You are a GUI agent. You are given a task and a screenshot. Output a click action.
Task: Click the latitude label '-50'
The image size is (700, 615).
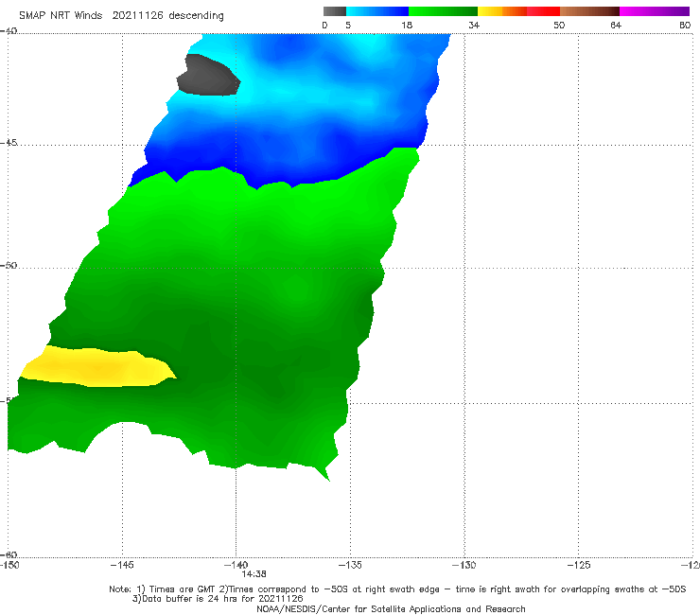[x=9, y=265]
